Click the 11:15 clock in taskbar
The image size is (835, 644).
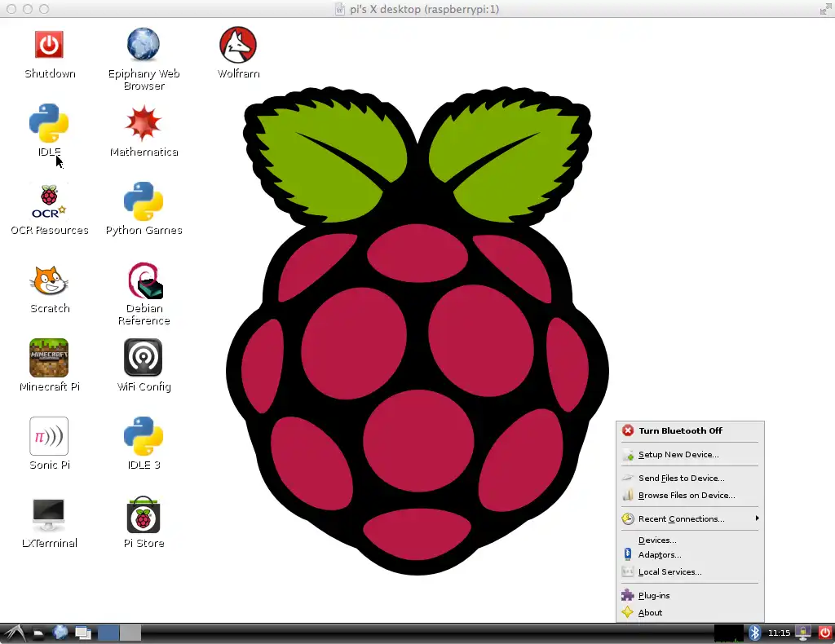pyautogui.click(x=779, y=633)
